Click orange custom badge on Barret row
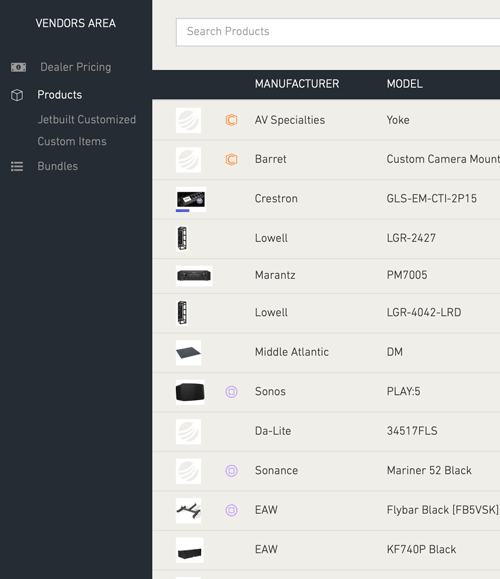The height and width of the screenshot is (579, 500). tap(231, 160)
